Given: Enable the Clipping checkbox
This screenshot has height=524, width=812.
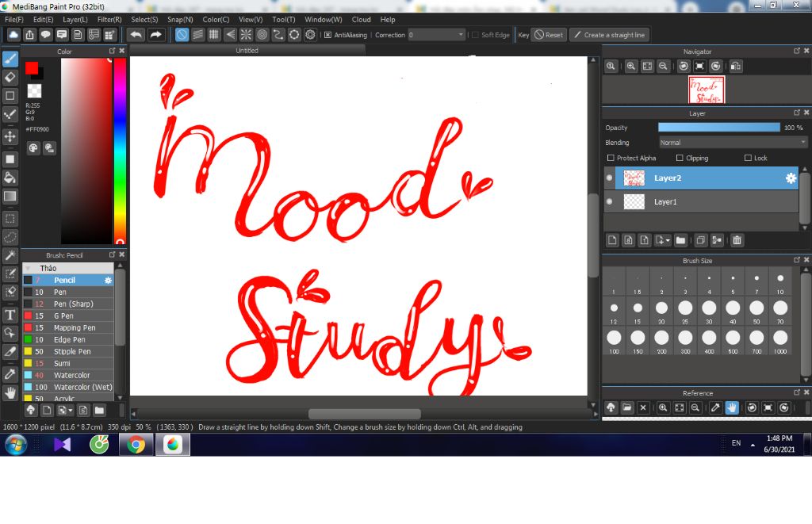Looking at the screenshot, I should pos(680,158).
